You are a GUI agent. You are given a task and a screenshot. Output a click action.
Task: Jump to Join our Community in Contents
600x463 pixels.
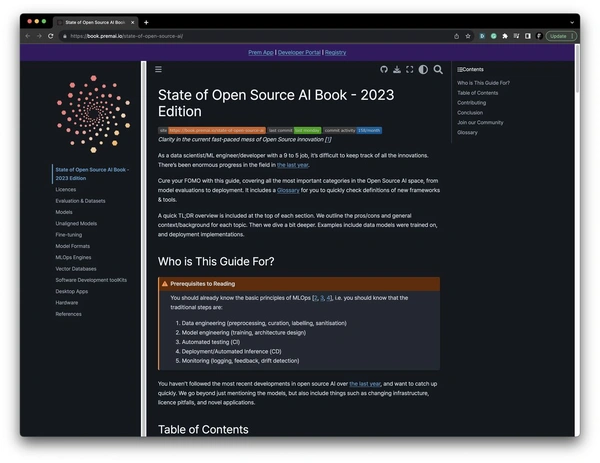480,122
